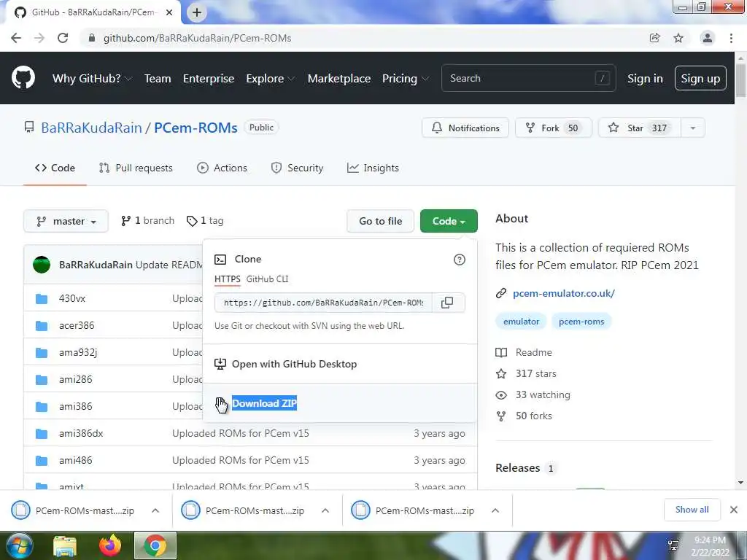The width and height of the screenshot is (747, 560).
Task: Click Chrome taskbar icon
Action: (155, 545)
